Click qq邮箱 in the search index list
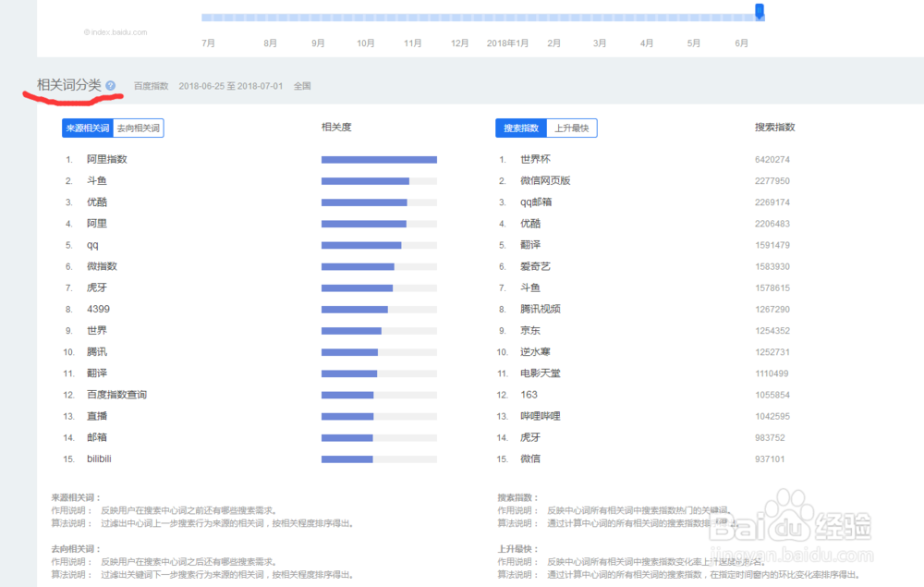 coord(536,202)
